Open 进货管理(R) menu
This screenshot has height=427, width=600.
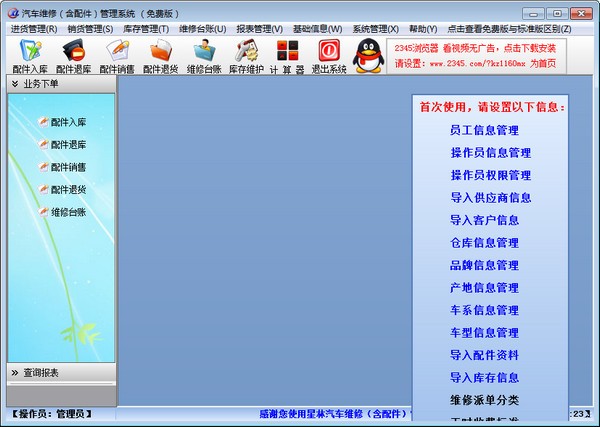point(34,29)
